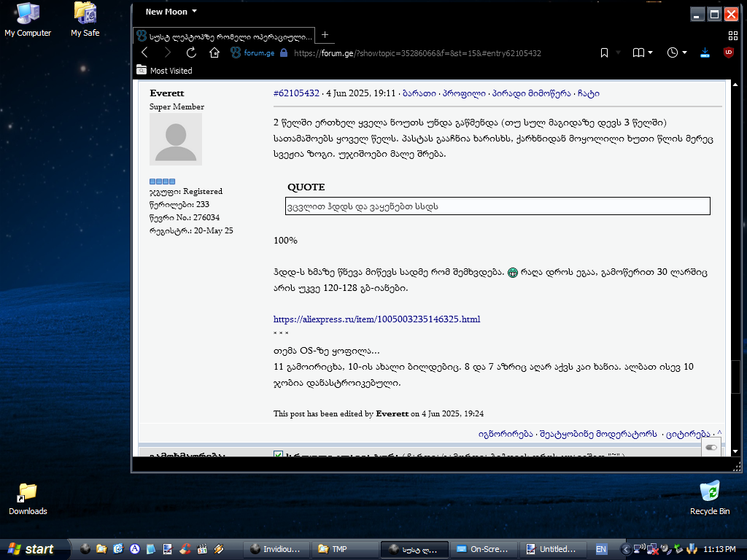The height and width of the screenshot is (560, 747).
Task: Click the იგნორირება ignore link
Action: [x=506, y=434]
